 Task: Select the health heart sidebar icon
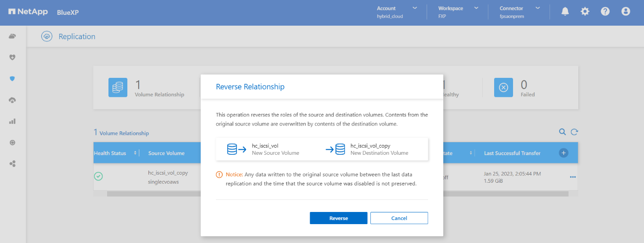tap(13, 57)
